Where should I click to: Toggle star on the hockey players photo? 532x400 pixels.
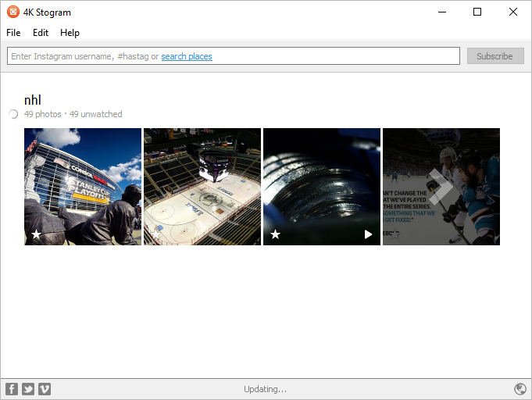395,234
